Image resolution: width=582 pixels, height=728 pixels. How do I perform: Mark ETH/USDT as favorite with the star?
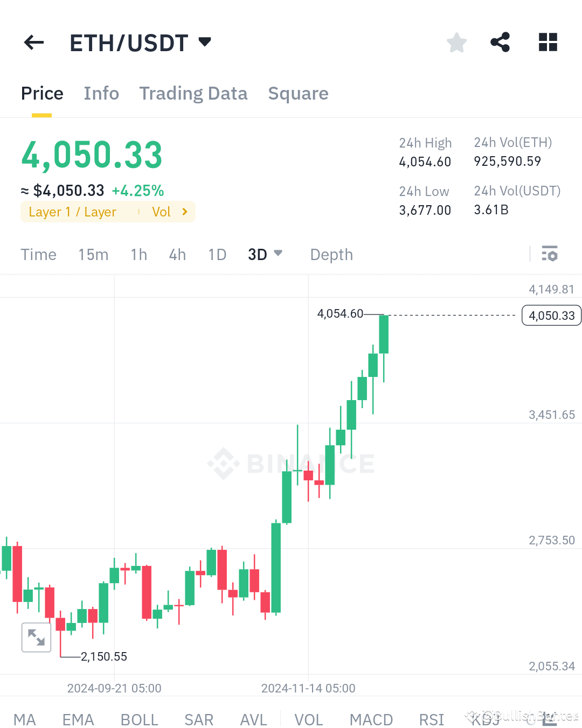tap(456, 42)
